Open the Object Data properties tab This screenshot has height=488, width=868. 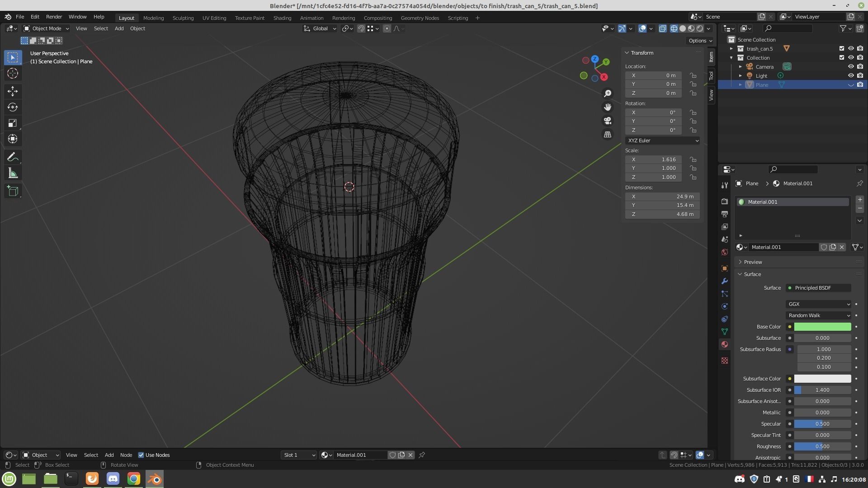coord(725,332)
